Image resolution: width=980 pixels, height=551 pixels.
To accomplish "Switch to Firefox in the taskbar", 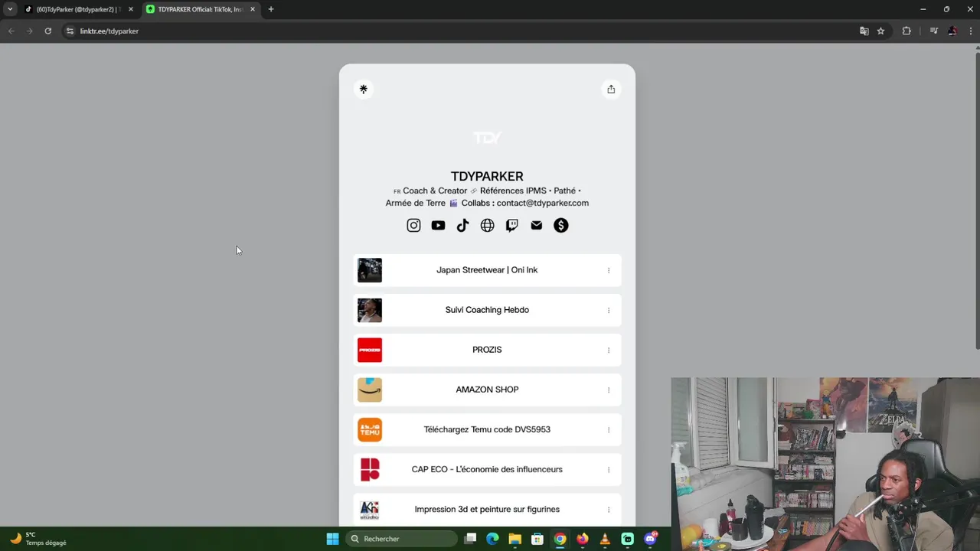I will [583, 539].
